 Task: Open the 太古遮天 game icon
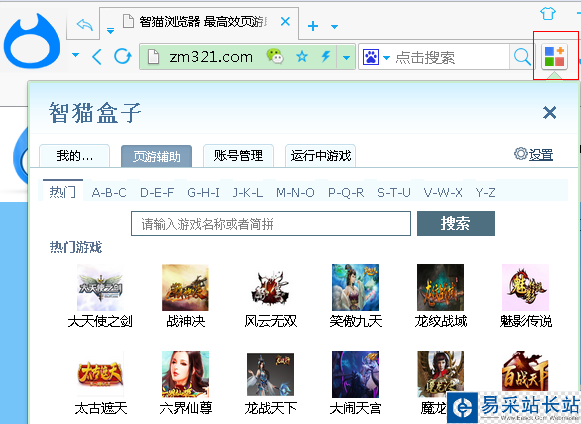[100, 374]
